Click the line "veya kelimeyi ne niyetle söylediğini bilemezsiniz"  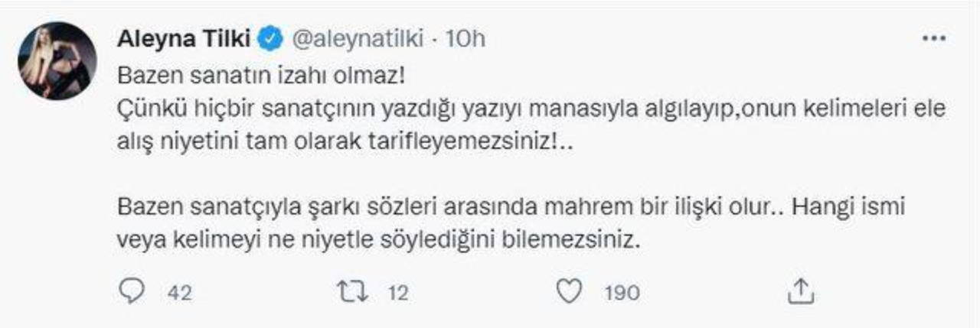click(x=379, y=241)
